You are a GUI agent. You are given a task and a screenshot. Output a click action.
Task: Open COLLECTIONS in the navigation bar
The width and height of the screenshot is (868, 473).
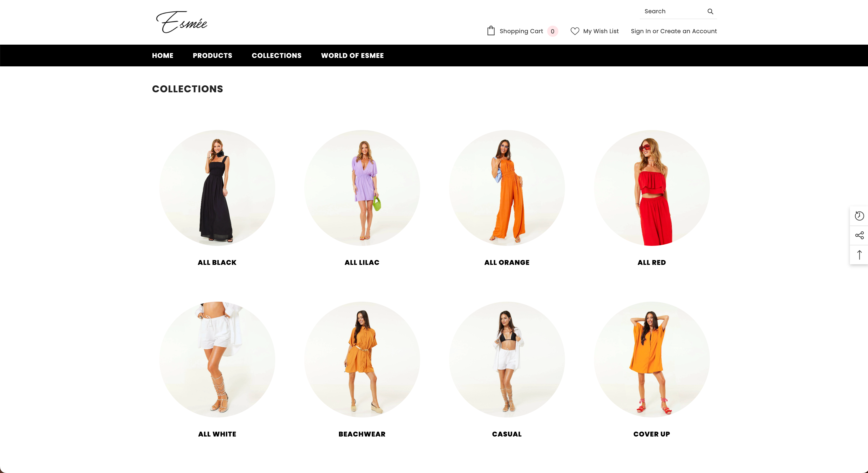276,56
